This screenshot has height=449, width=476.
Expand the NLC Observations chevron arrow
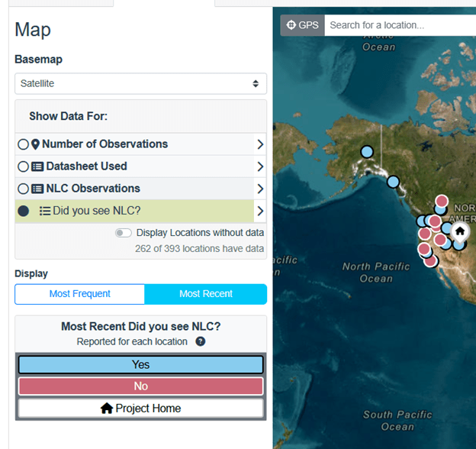coord(260,189)
